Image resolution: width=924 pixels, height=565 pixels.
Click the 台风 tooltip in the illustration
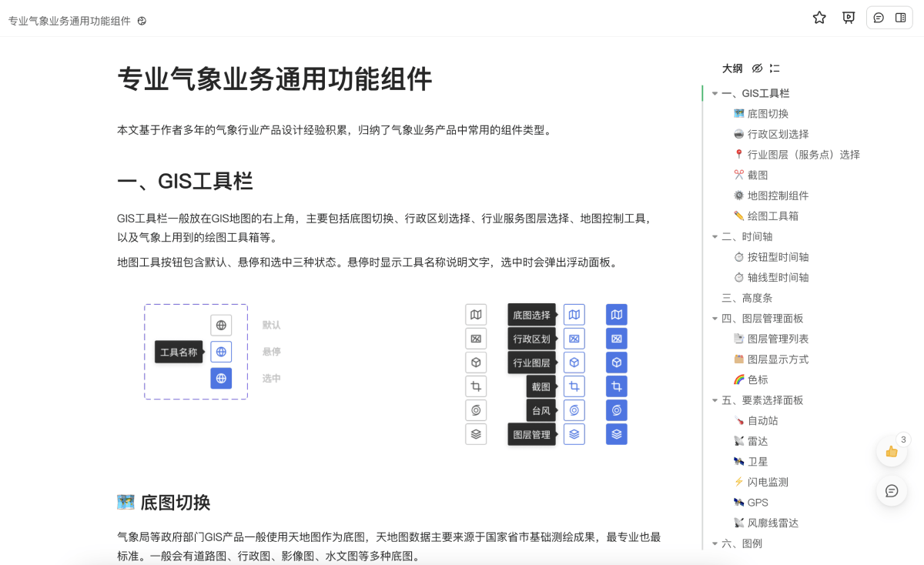tap(541, 410)
